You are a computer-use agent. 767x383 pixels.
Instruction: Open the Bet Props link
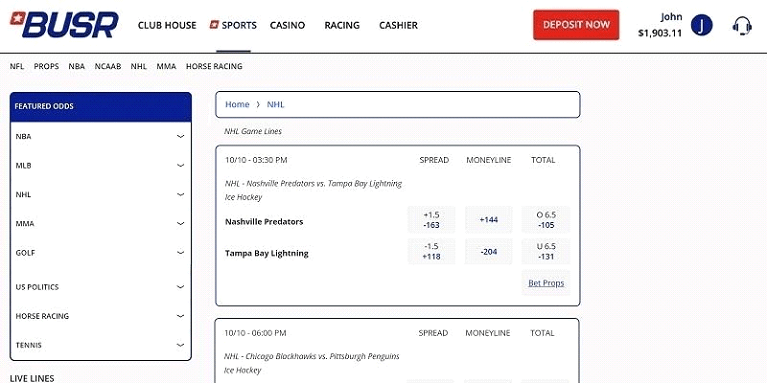[x=546, y=283]
